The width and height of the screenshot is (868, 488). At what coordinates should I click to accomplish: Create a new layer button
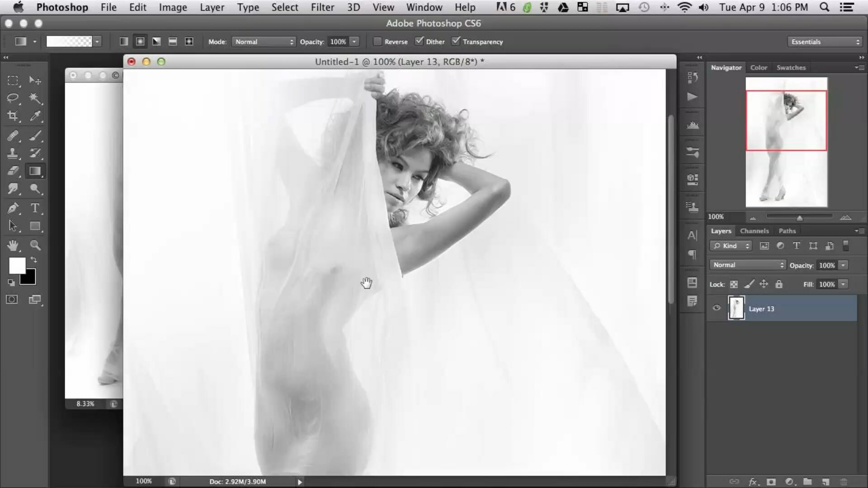click(826, 482)
